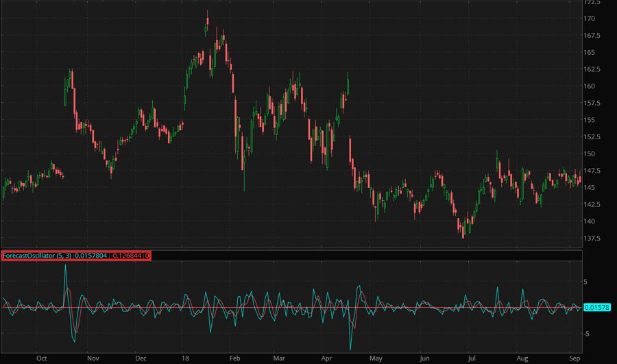Viewport: 617px width, 364px height.
Task: Select the 18 year marker on the time axis
Action: [185, 358]
